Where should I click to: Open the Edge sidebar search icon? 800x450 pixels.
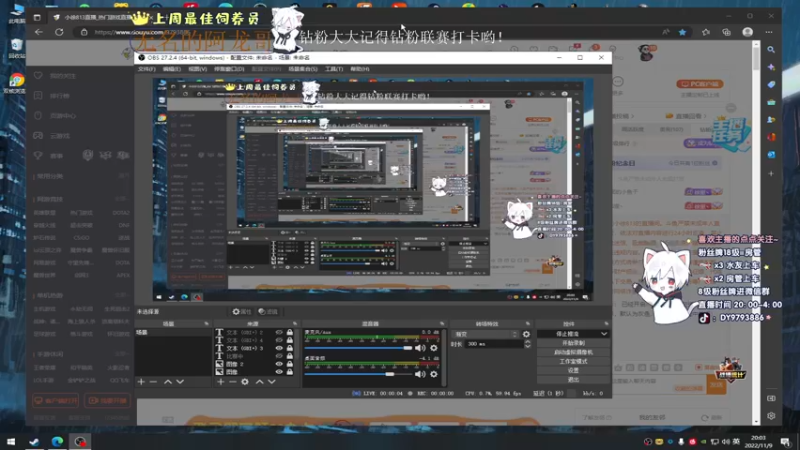tap(771, 49)
